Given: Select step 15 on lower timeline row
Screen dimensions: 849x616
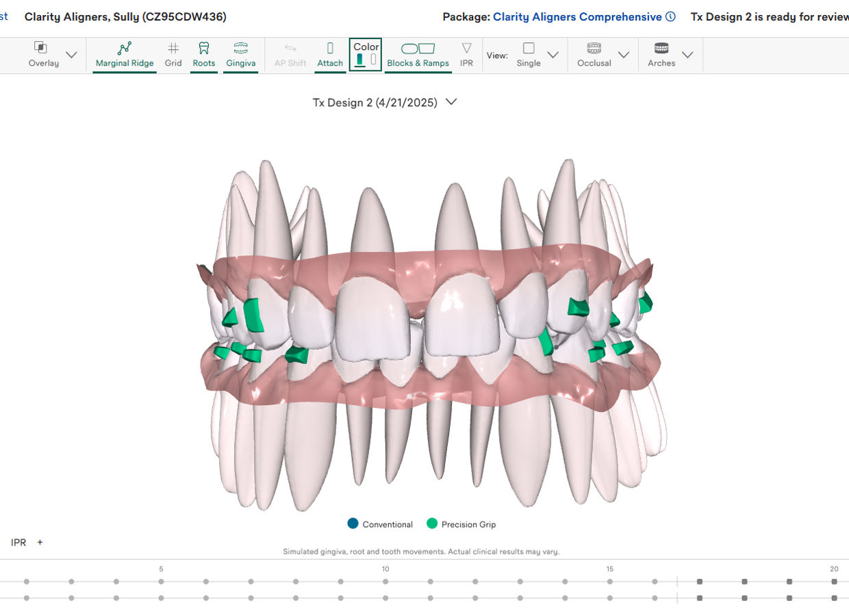Looking at the screenshot, I should tap(610, 598).
